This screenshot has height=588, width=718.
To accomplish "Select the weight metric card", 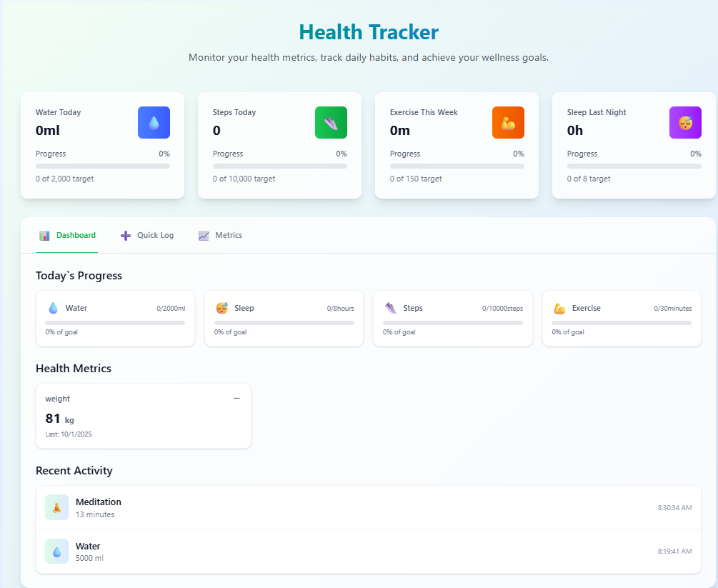I will [143, 416].
